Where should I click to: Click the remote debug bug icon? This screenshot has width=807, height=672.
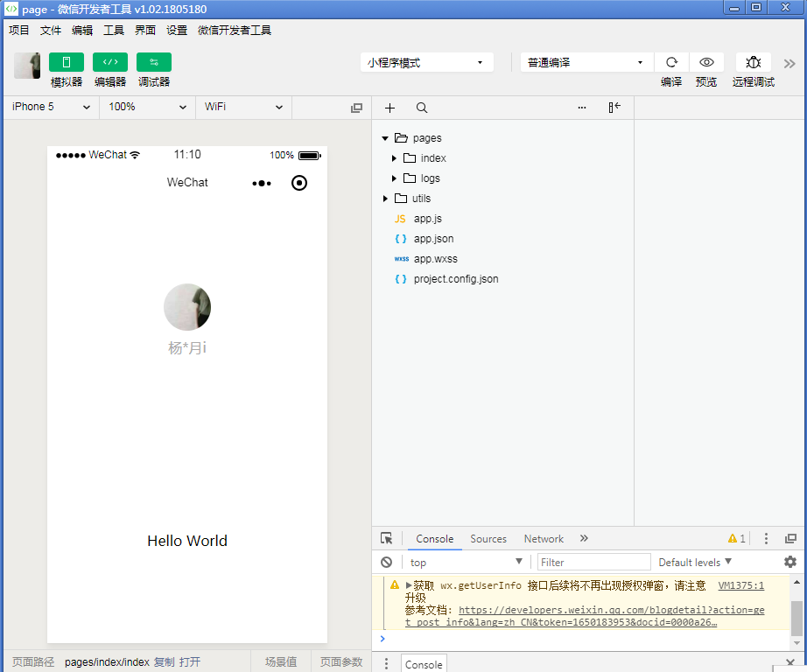[x=753, y=62]
